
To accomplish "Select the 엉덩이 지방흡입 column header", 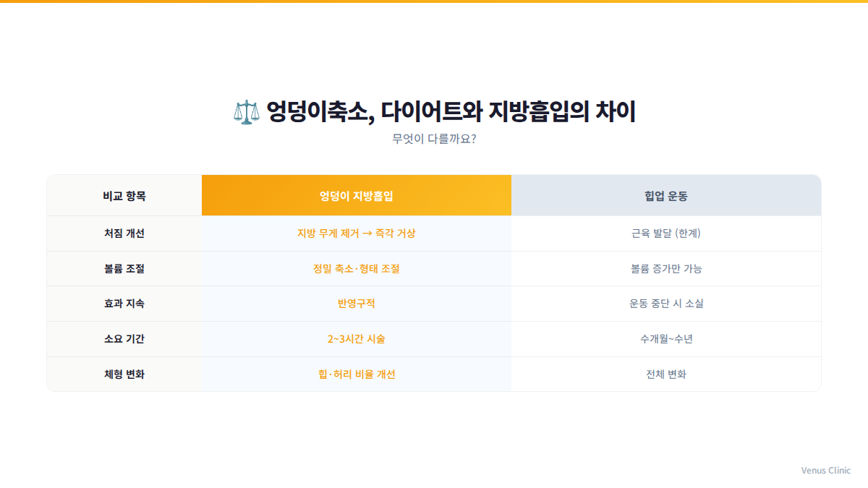I will point(357,195).
